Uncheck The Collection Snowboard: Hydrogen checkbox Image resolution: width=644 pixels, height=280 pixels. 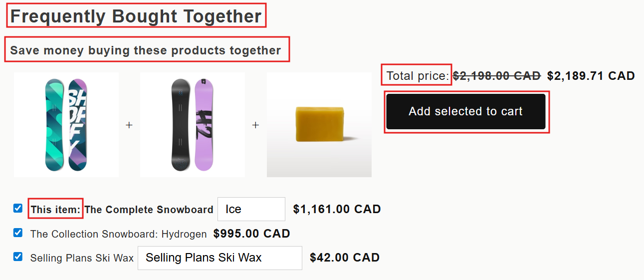click(x=18, y=233)
